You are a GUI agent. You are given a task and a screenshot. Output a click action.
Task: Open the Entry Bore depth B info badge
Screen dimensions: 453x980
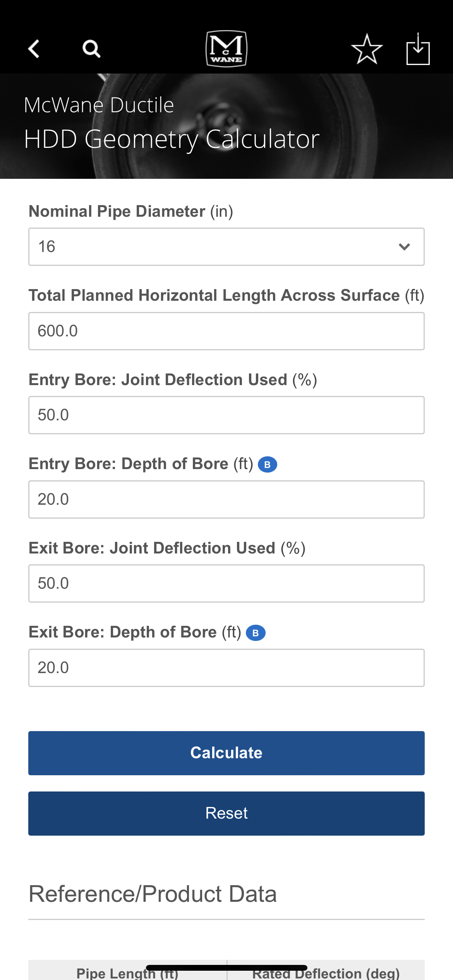tap(268, 464)
